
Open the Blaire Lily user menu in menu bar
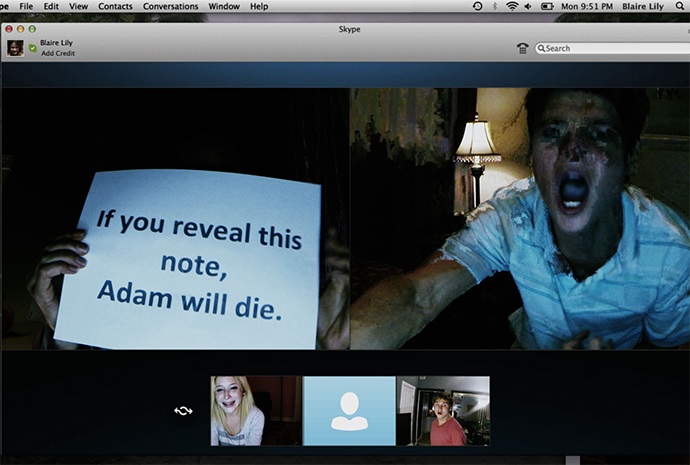tap(643, 6)
